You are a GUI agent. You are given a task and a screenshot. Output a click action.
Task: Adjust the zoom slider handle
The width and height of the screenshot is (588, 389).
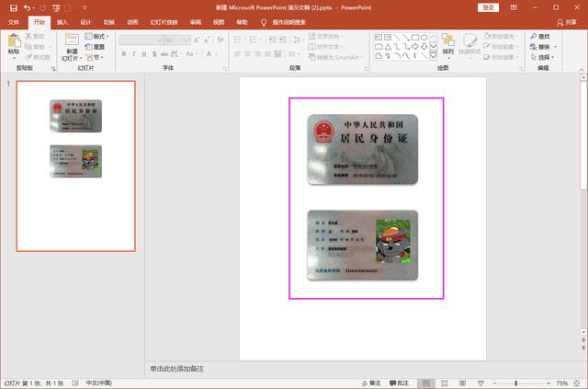[516, 383]
